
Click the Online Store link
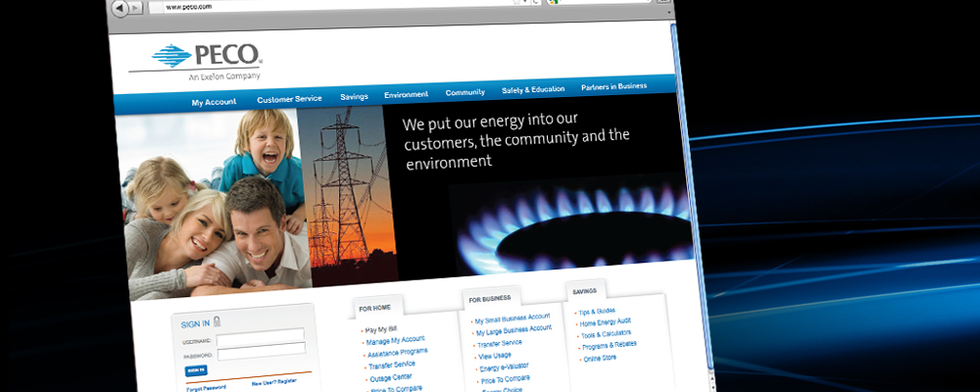[600, 359]
